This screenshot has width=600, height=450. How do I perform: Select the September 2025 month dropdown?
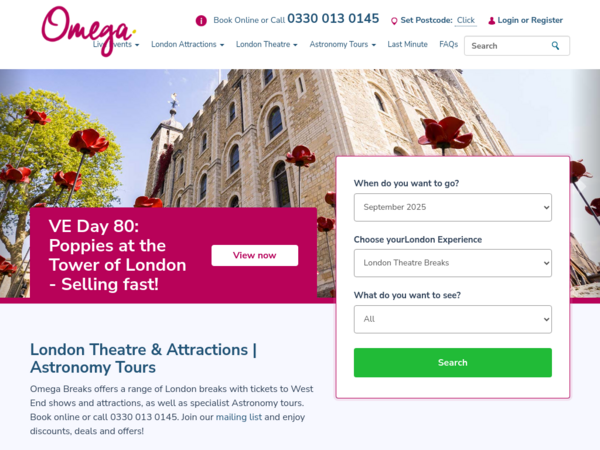(453, 207)
